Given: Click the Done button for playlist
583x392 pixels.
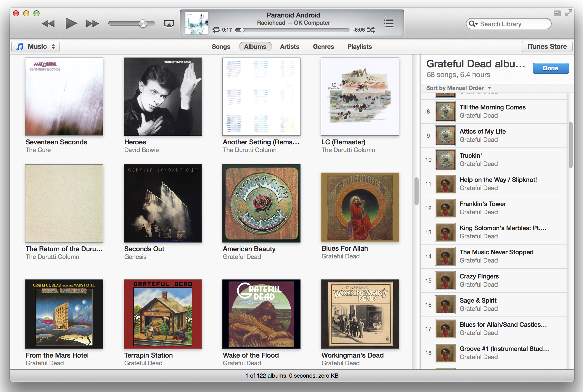Looking at the screenshot, I should tap(551, 68).
